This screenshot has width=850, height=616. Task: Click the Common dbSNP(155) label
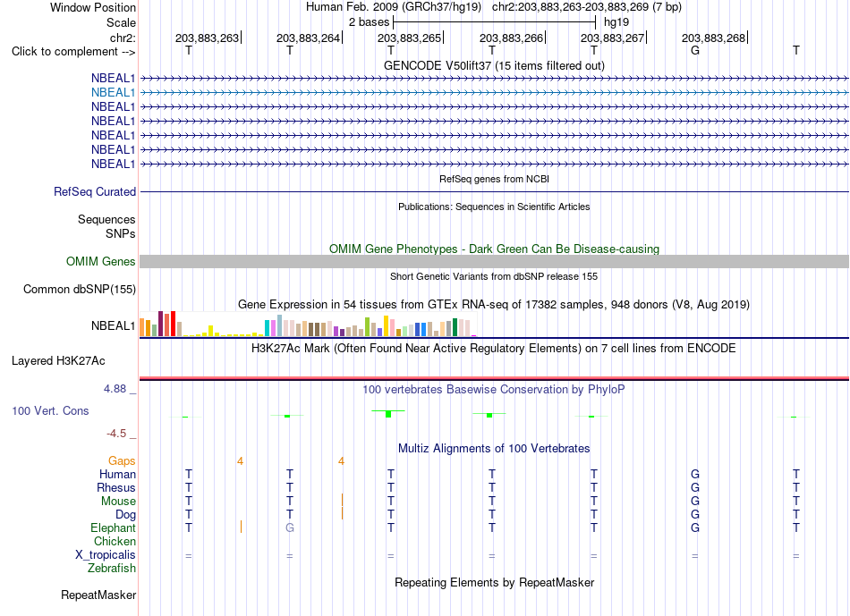(x=79, y=290)
